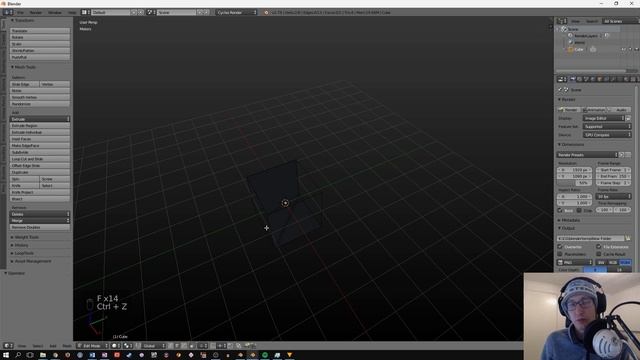Open the outliner editor type selector icon
The width and height of the screenshot is (640, 360).
coord(562,21)
